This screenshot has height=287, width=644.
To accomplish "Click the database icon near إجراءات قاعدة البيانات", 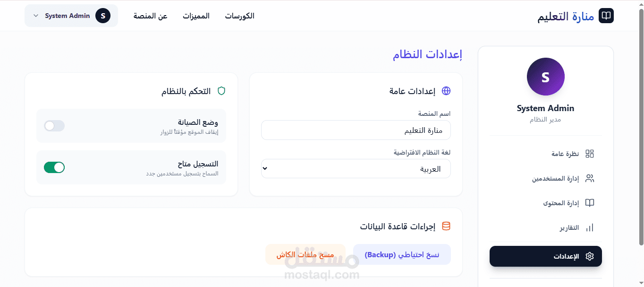I will 446,226.
